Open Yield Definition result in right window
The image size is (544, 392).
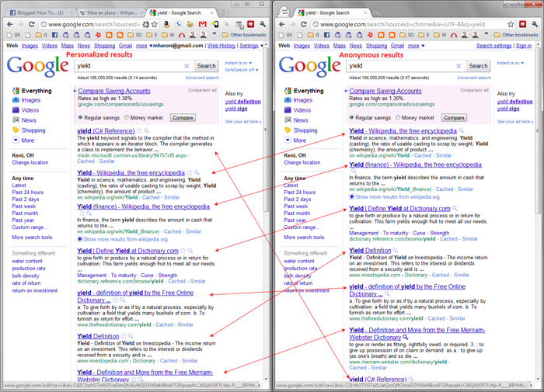(x=370, y=250)
